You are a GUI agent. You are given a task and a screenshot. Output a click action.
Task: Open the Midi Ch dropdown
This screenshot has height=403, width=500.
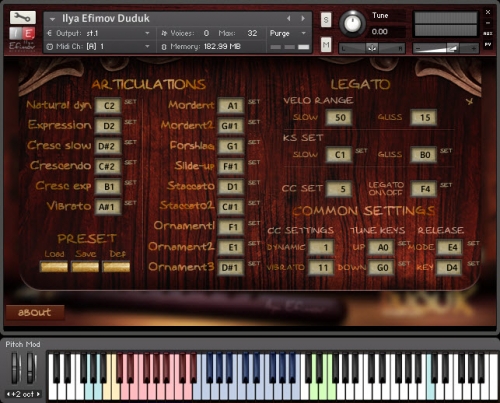coord(147,47)
